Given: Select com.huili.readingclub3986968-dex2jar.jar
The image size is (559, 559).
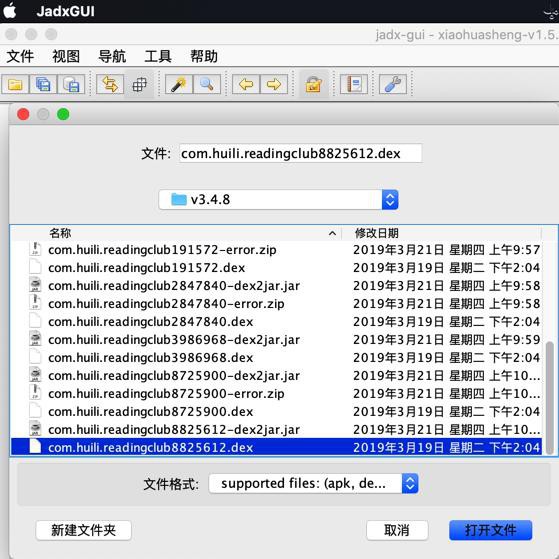Looking at the screenshot, I should pos(276,339).
